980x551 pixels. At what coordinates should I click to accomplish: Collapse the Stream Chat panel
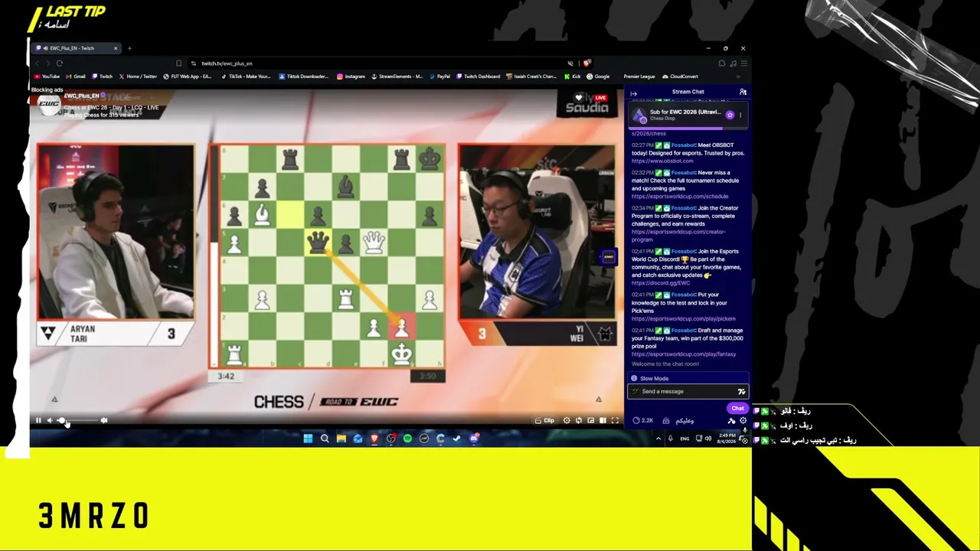(x=633, y=93)
